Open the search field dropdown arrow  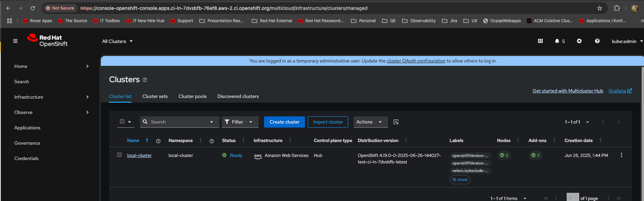pos(212,122)
